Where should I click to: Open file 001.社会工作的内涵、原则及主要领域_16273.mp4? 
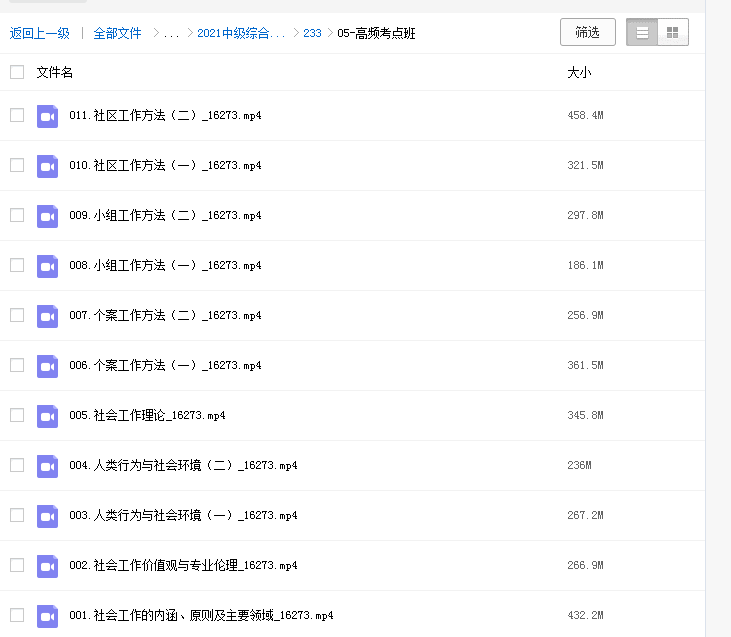(x=201, y=615)
